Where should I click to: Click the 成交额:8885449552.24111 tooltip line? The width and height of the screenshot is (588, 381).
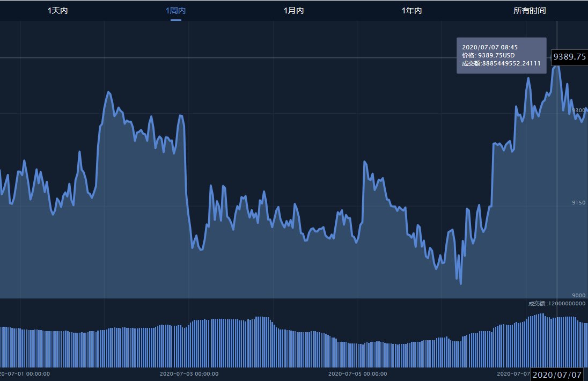pos(501,63)
